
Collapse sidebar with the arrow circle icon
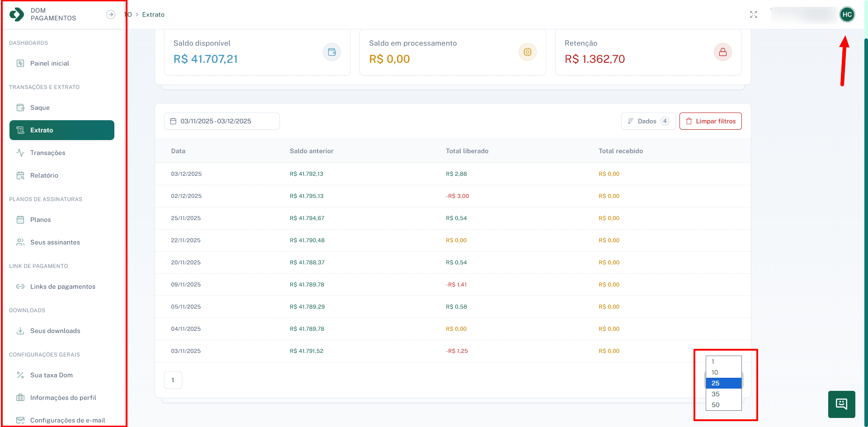pyautogui.click(x=110, y=14)
